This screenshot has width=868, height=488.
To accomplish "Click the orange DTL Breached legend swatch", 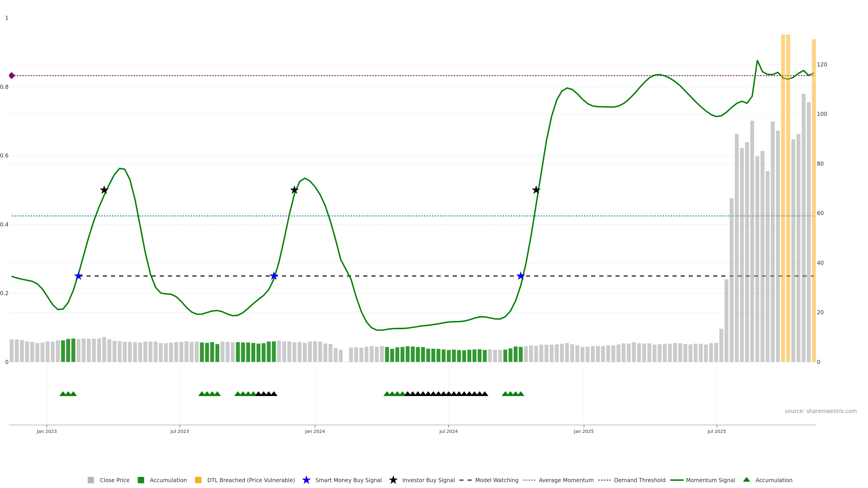I will (198, 480).
